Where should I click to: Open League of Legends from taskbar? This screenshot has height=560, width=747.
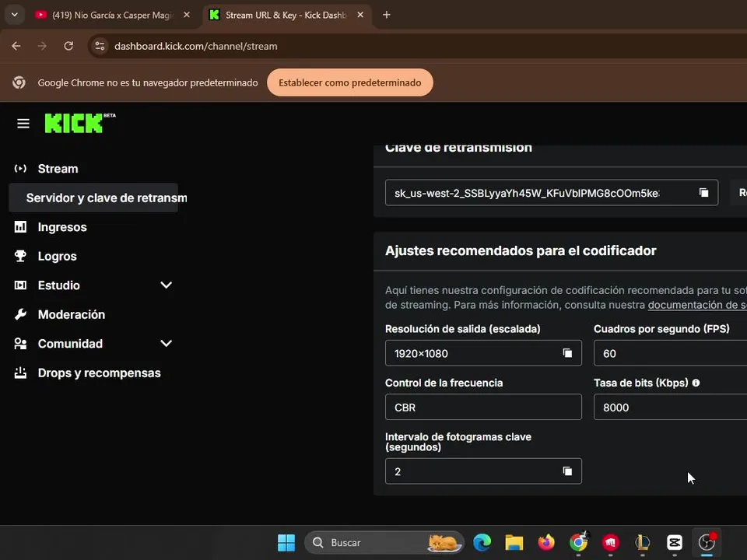point(642,542)
